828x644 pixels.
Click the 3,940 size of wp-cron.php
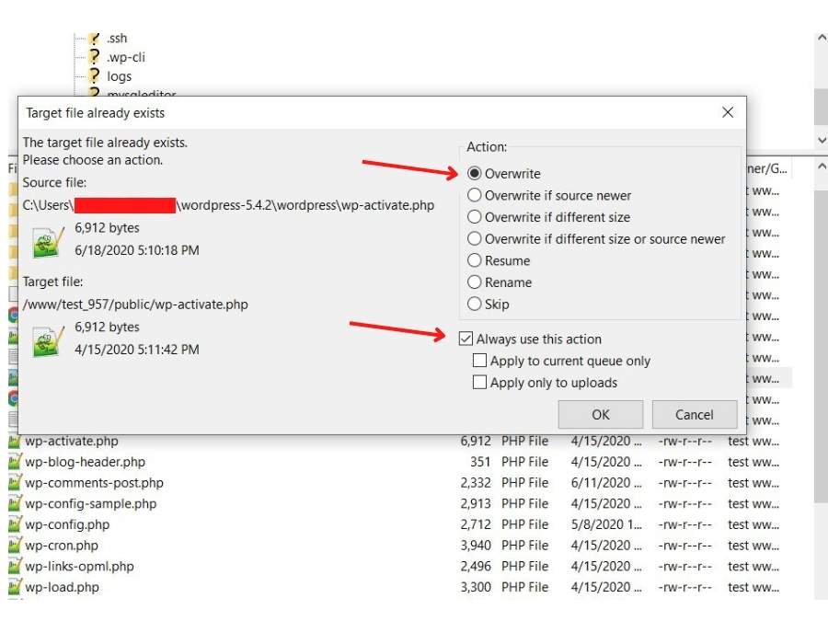click(x=476, y=546)
